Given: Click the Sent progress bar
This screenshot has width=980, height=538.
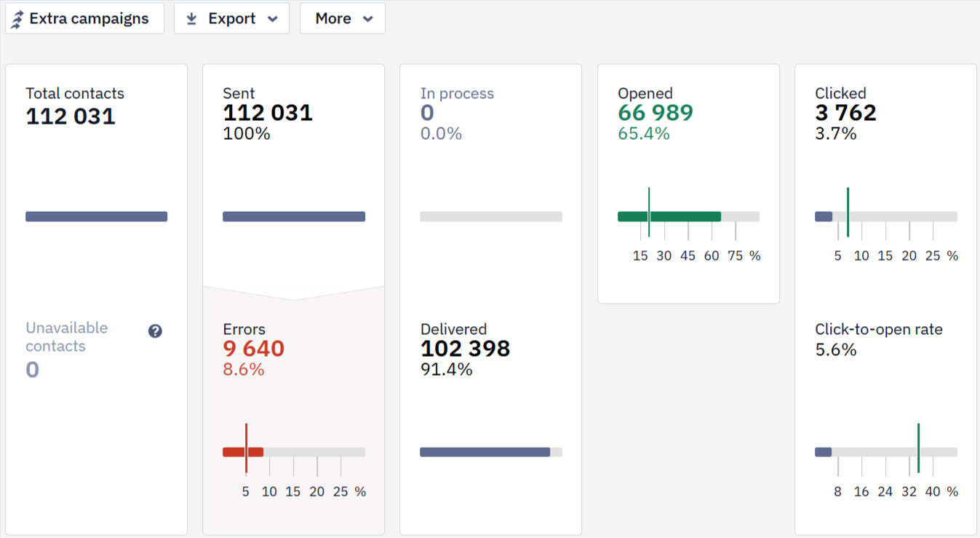Looking at the screenshot, I should tap(294, 216).
